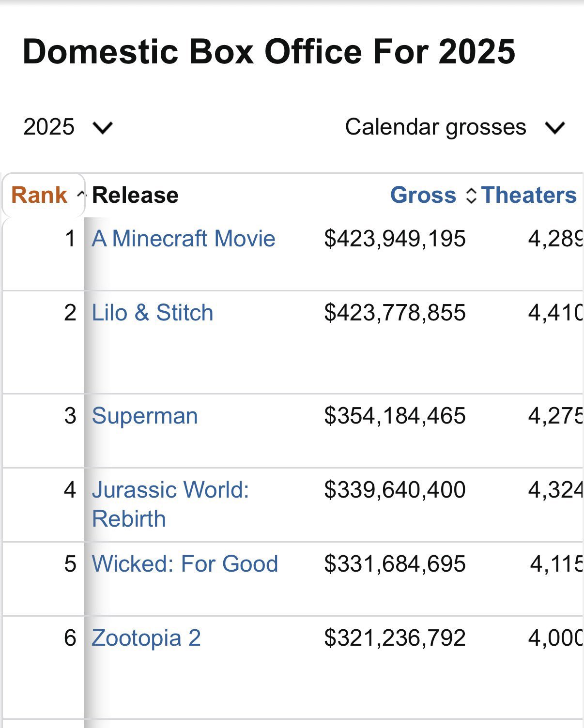Go to the Superman release link
Viewport: 584px width, 728px height.
(x=145, y=416)
